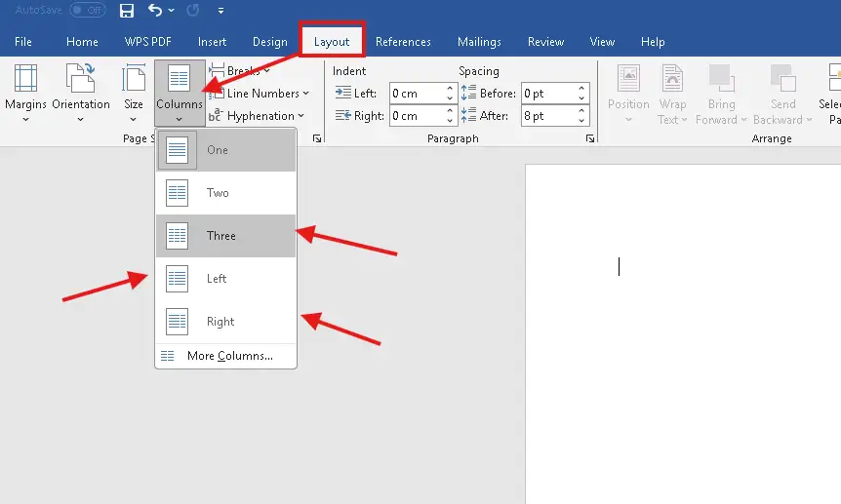Click the Spacing Before input field
Image resolution: width=841 pixels, height=504 pixels.
tap(548, 94)
